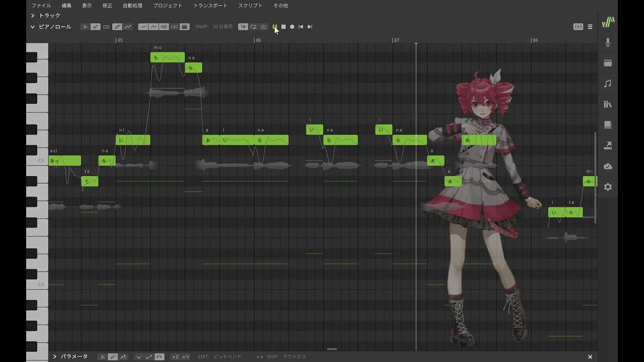Screen dimensions: 644x362
Task: Select the pencil tool in piano roll toolbar
Action: click(x=96, y=27)
